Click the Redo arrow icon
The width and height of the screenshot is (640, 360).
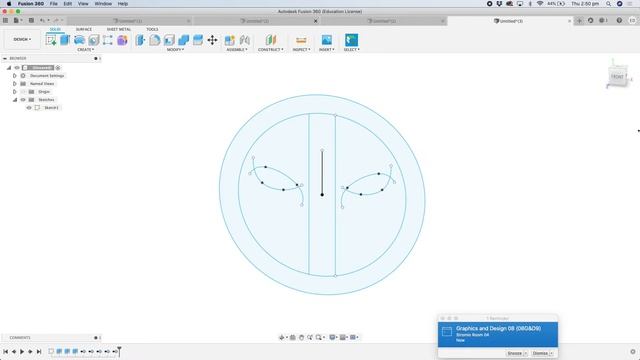[56, 20]
